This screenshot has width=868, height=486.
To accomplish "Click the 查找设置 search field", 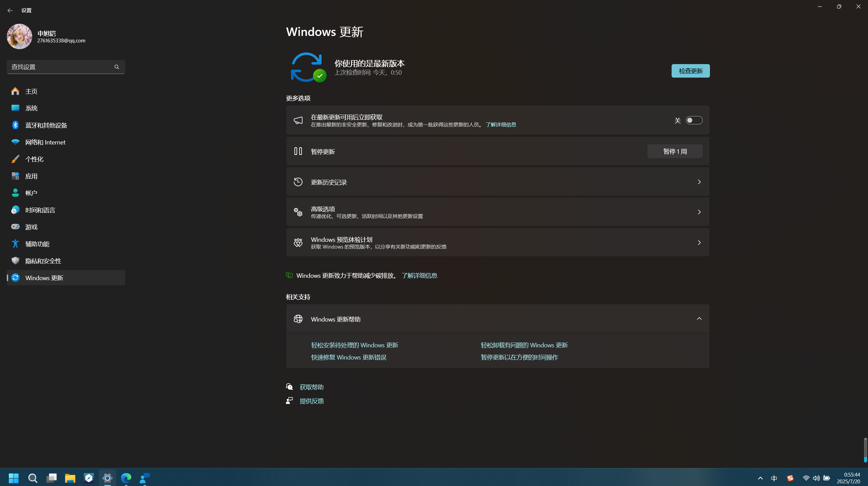I will coord(66,67).
